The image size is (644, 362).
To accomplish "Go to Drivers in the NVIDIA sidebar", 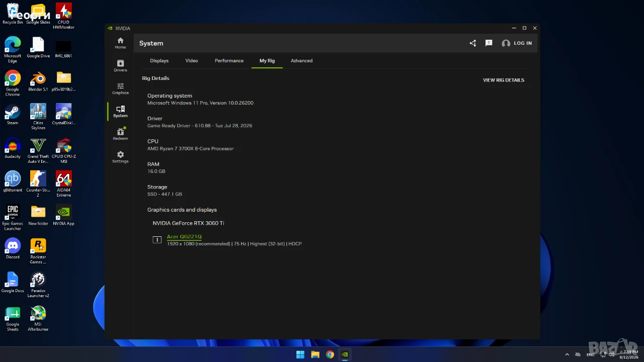I will (120, 66).
